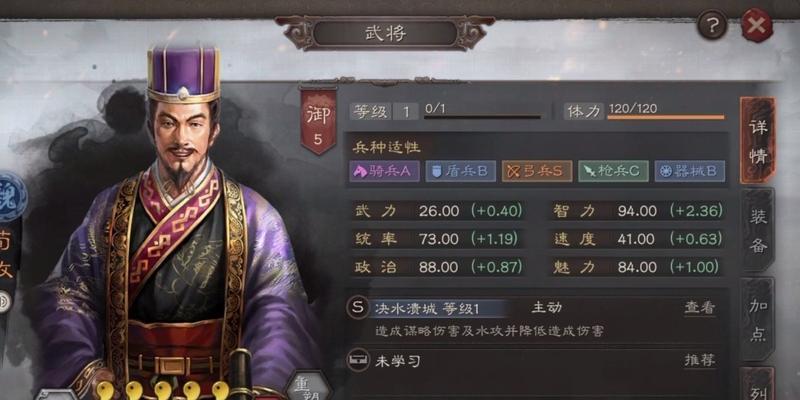The height and width of the screenshot is (400, 800).
Task: Switch to the 详情 tab
Action: (x=758, y=141)
